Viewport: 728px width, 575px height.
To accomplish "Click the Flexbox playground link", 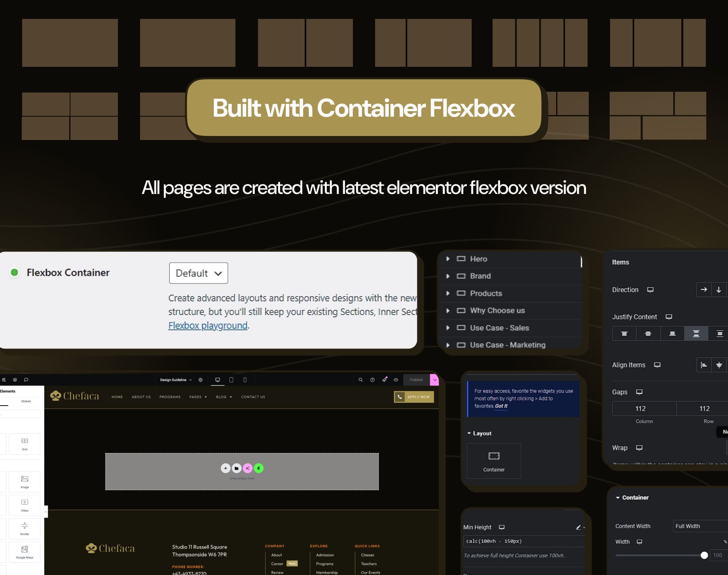I will tap(208, 326).
